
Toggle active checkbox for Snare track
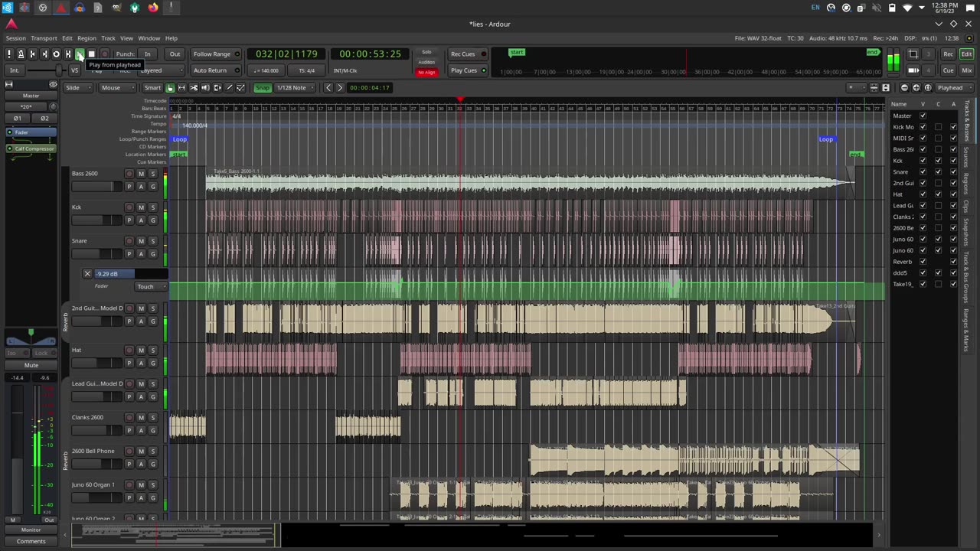[x=953, y=172]
